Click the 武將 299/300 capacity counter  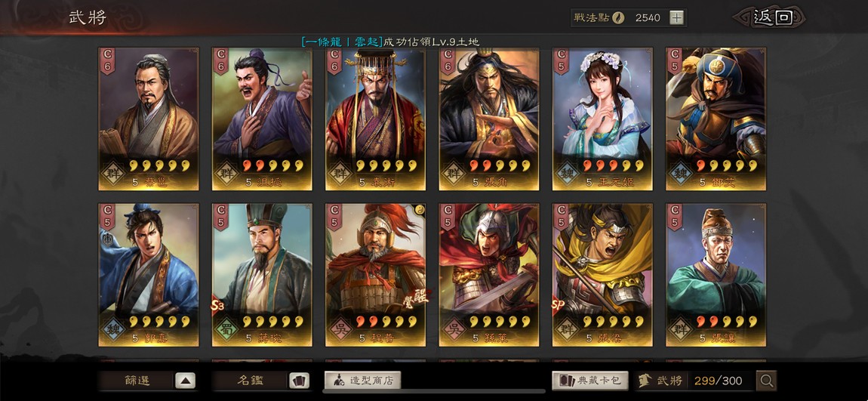[x=694, y=381]
